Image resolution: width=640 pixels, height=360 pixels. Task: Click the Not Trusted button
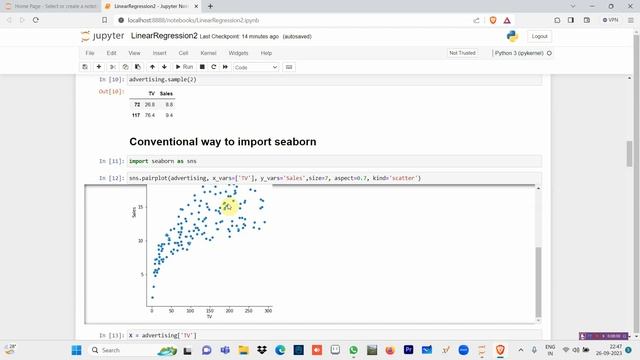point(462,53)
